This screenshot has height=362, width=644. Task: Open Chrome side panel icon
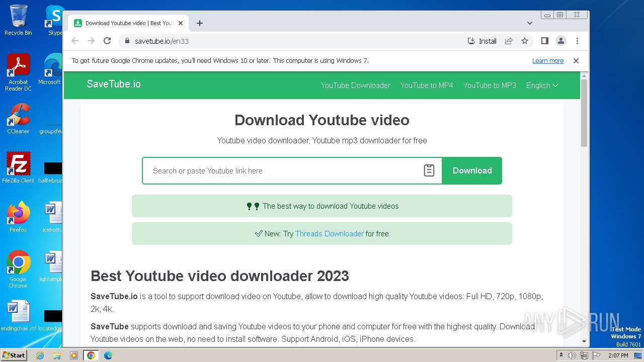544,41
